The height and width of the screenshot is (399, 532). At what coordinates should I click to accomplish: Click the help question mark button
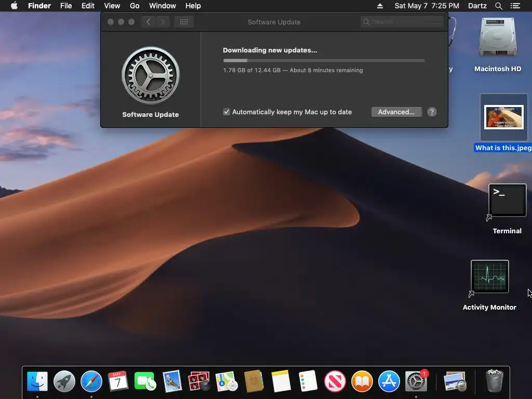(x=432, y=112)
